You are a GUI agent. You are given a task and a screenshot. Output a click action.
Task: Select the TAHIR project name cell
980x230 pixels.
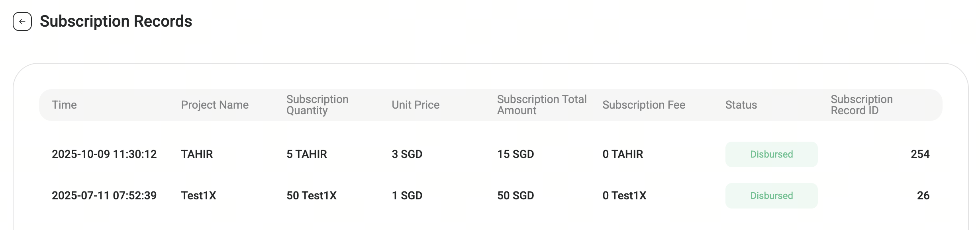point(197,154)
